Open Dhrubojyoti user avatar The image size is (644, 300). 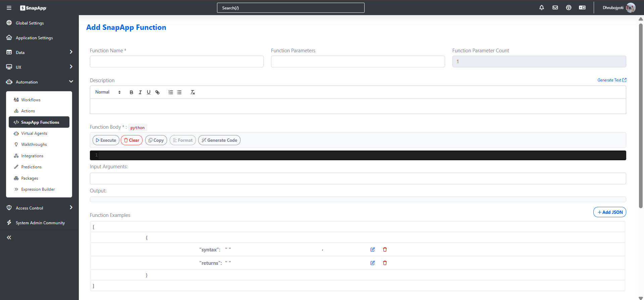[631, 8]
